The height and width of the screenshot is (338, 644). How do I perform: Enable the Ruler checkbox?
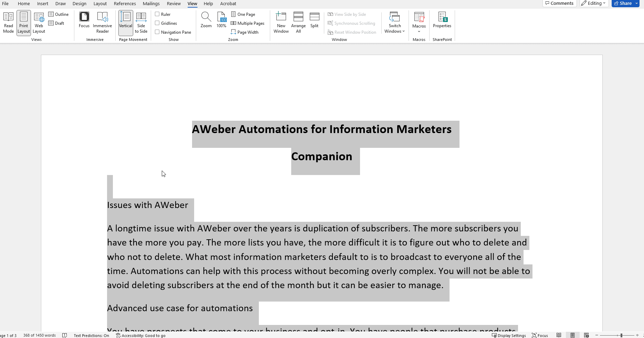157,14
